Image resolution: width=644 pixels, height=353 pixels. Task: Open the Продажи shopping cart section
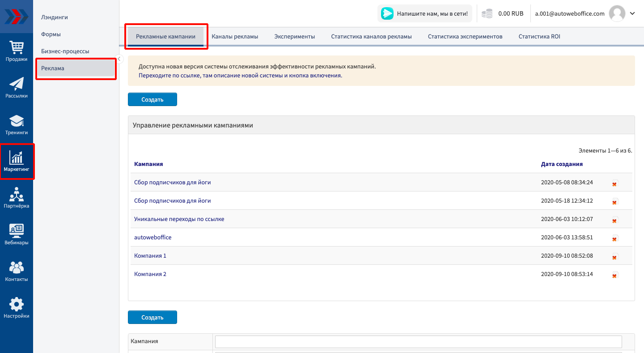point(17,51)
